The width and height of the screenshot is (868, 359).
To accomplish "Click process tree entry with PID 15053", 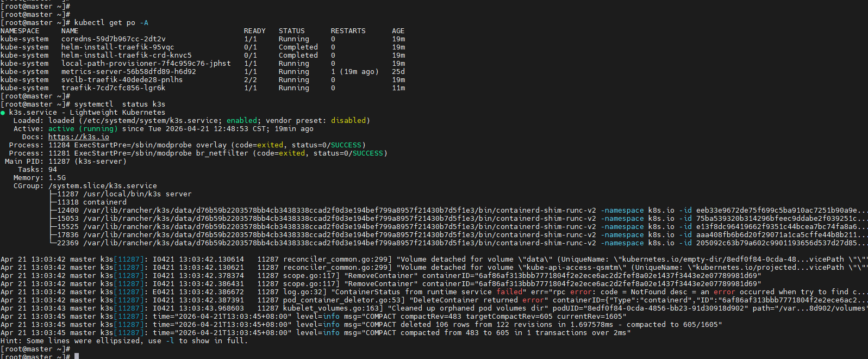I will click(459, 219).
